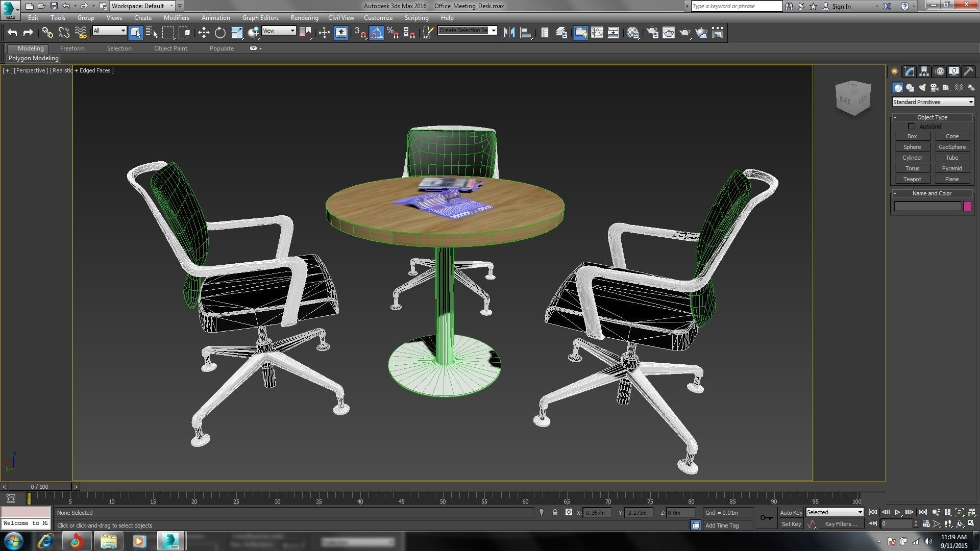Screen dimensions: 980x551
Task: Select the Move tool
Action: [x=204, y=33]
